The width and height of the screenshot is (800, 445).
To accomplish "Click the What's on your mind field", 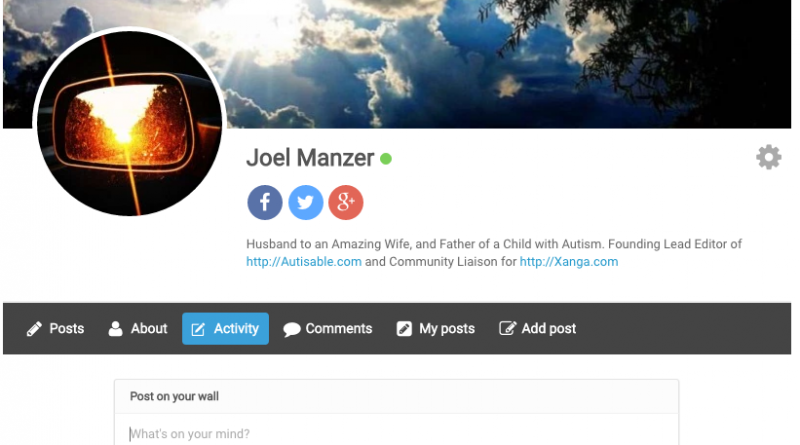I will click(396, 433).
